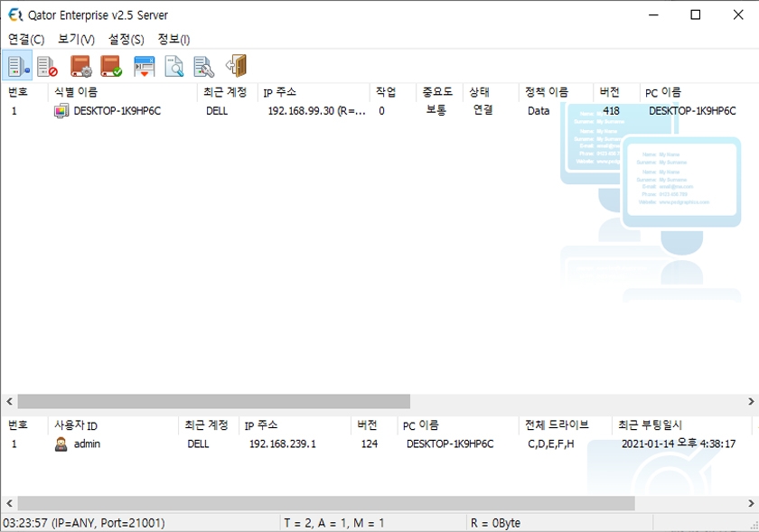
Task: Click IP address 192.168.99.30 cell
Action: (316, 111)
